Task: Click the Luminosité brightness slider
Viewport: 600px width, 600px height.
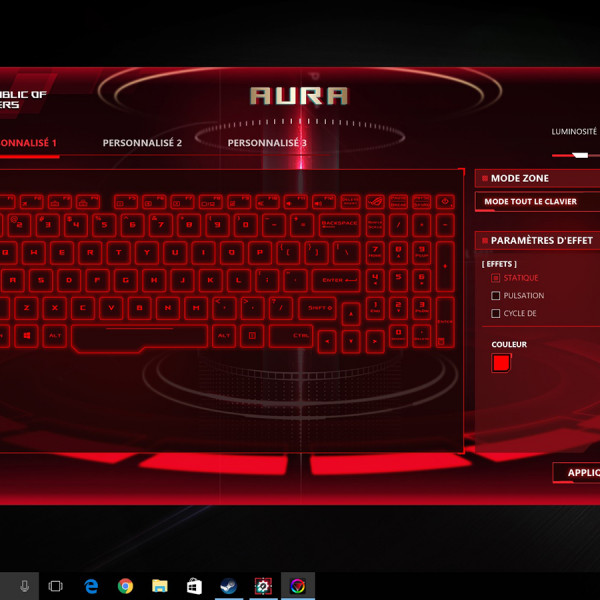Action: coord(576,155)
